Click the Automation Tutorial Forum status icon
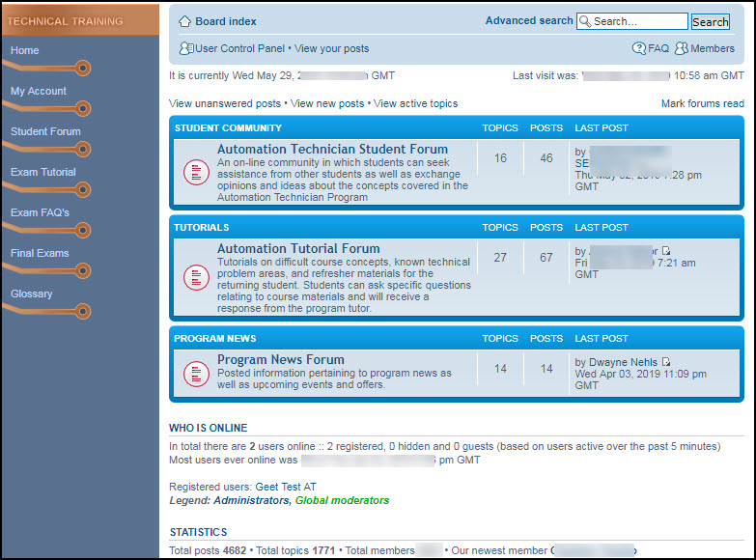Viewport: 756px width, 560px height. (x=196, y=275)
